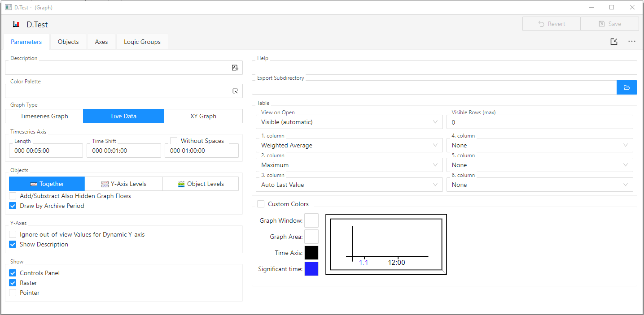This screenshot has width=644, height=315.
Task: Open the Logic Groups tab
Action: pos(142,42)
